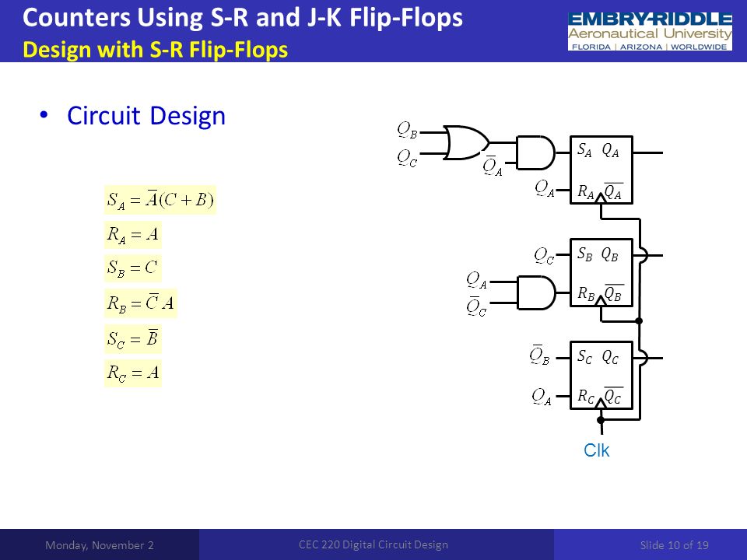Viewport: 747px width, 560px height.
Task: Select the equation R_B = C̄ A
Action: pos(141,303)
